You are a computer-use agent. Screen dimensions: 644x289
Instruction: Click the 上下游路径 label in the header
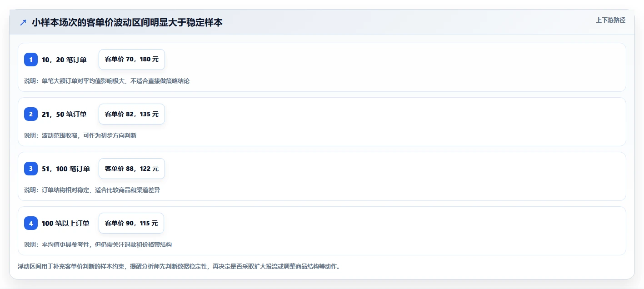610,20
